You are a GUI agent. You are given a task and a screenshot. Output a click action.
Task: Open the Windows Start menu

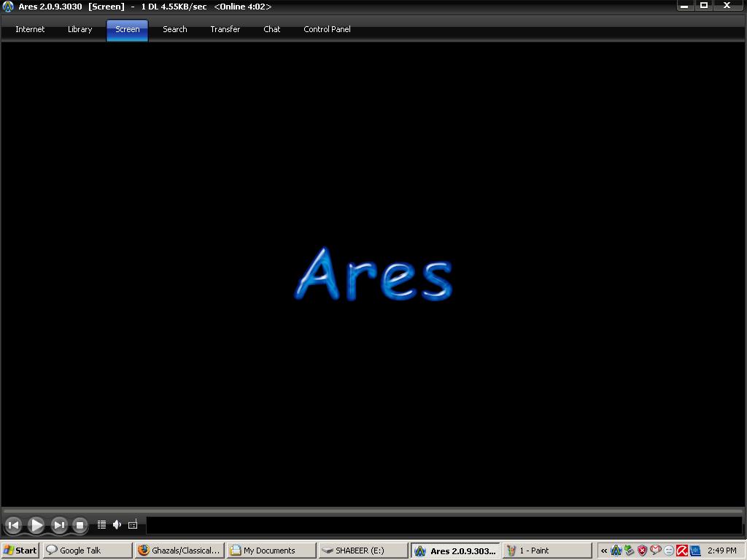20,551
